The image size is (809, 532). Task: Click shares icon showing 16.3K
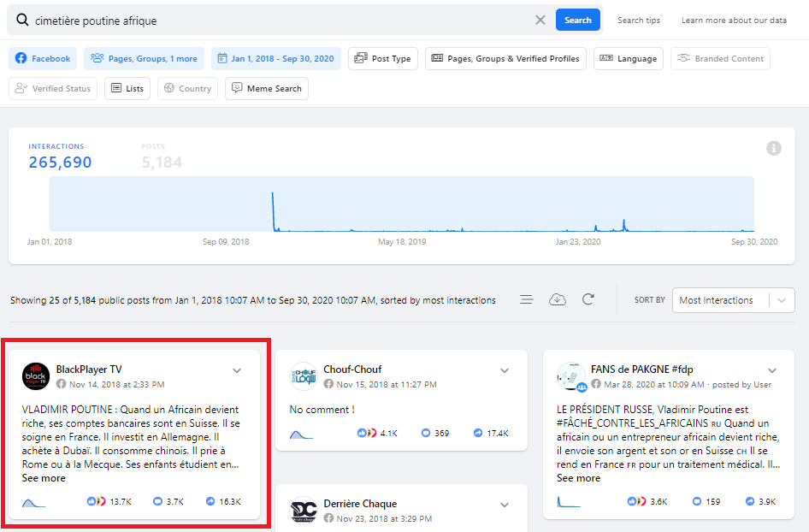210,501
